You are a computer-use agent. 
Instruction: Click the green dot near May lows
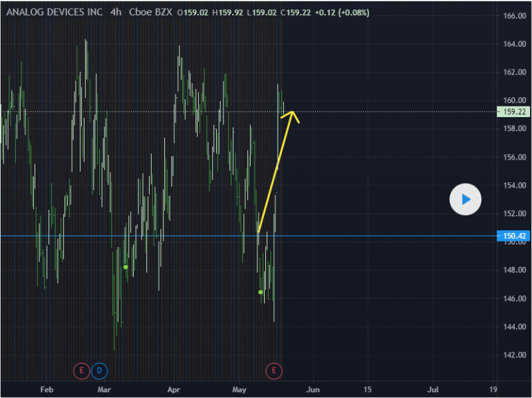(261, 292)
